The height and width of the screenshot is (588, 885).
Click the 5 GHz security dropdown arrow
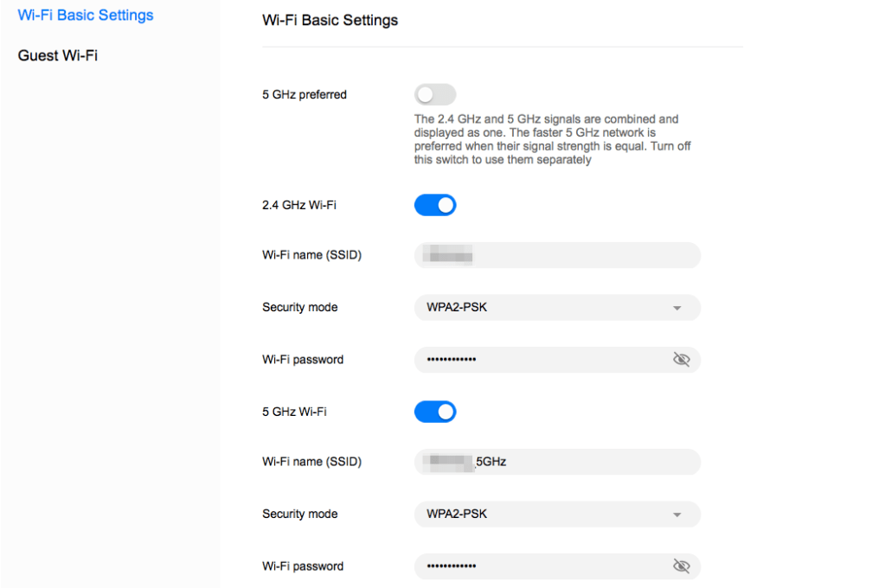click(677, 514)
